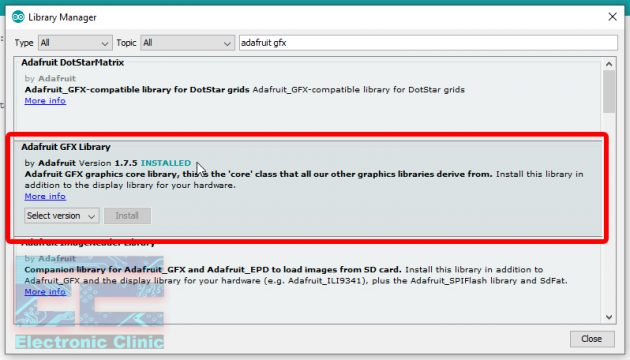Click the chevron arrow of the Type combo box
This screenshot has height=360, width=630.
coord(104,43)
